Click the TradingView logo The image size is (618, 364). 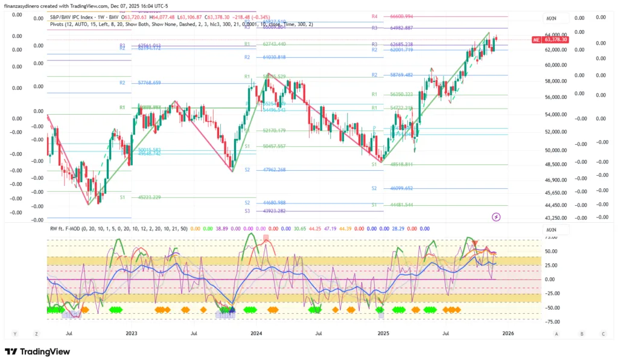(39, 352)
